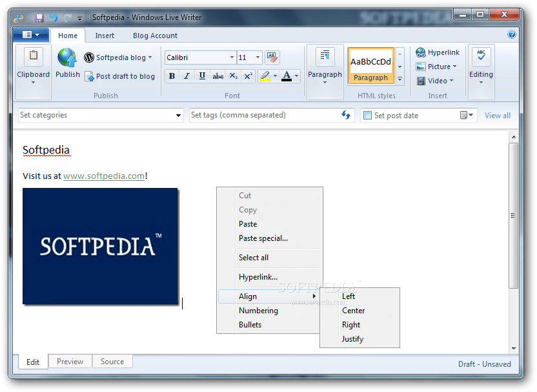Insert a Hyperlink from ribbon
The image size is (537, 392).
[x=438, y=52]
